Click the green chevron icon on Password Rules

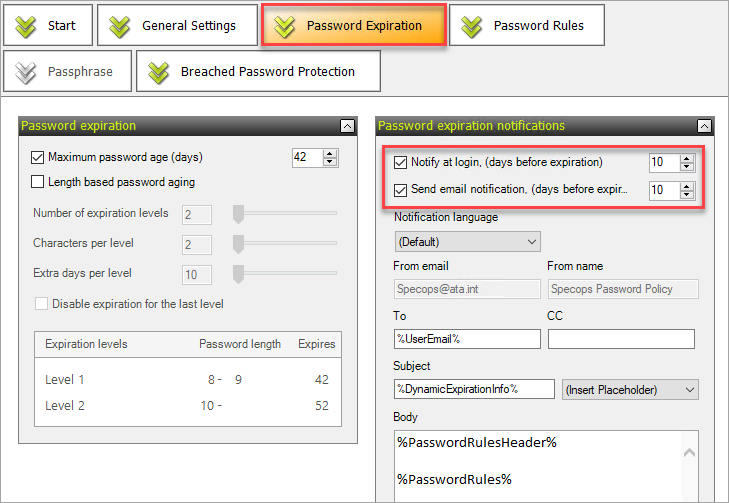coord(472,26)
